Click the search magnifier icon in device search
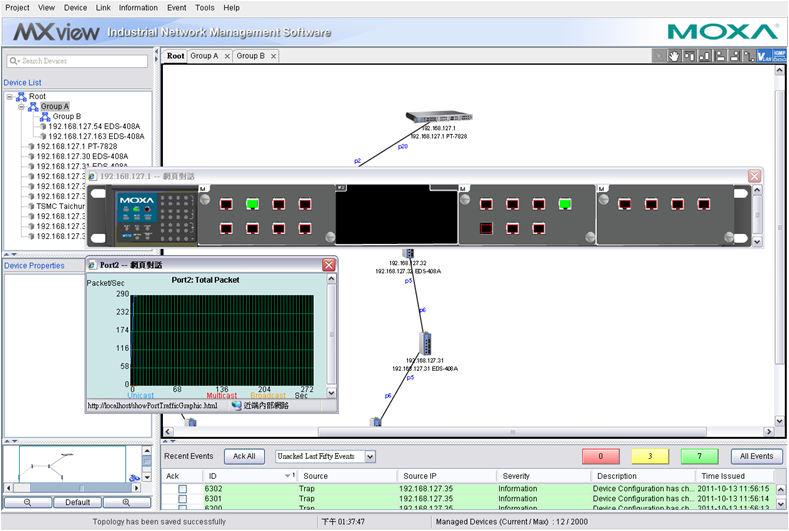The width and height of the screenshot is (789, 531). pyautogui.click(x=14, y=61)
